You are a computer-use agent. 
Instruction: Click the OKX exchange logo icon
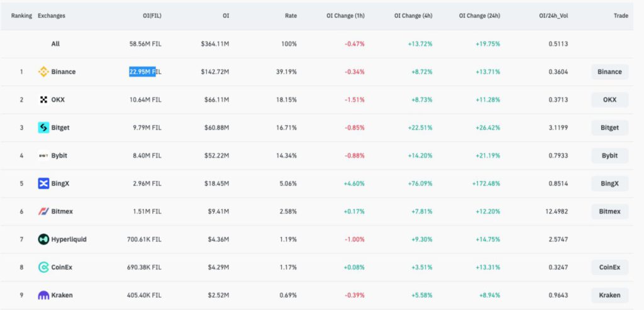point(43,99)
